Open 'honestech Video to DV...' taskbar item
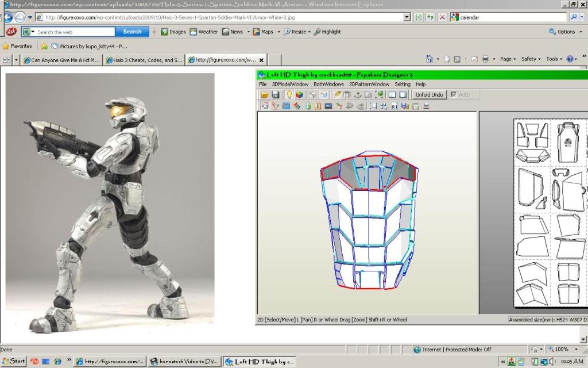588x368 pixels. click(x=184, y=361)
